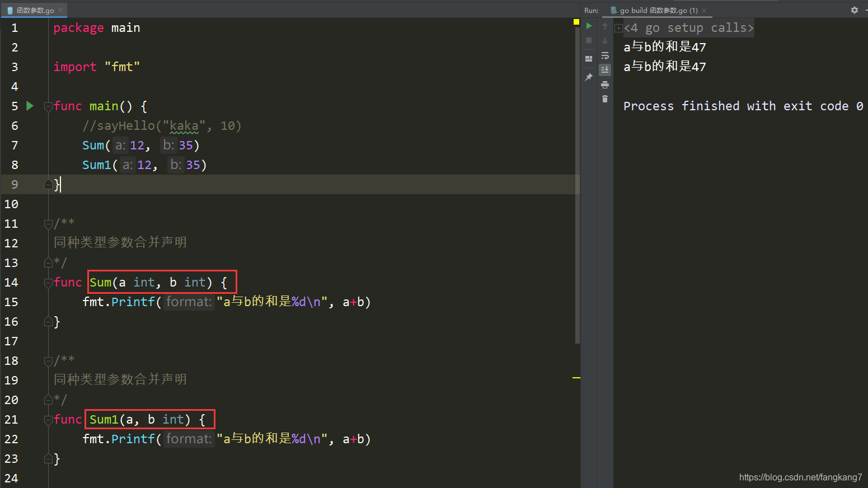The height and width of the screenshot is (488, 868).
Task: Rerun the program with green Run icon
Action: (589, 26)
